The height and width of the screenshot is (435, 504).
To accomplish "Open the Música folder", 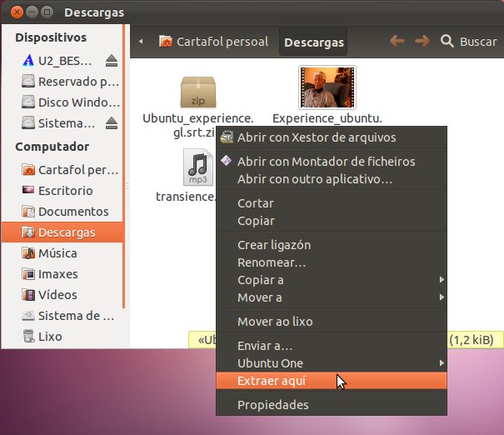I will (x=62, y=253).
